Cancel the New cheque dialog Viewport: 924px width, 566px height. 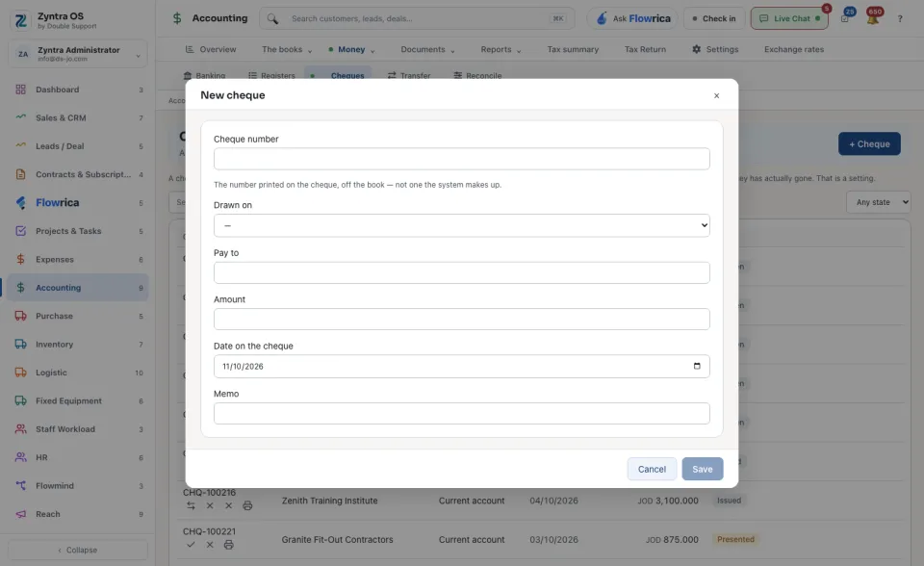click(x=652, y=470)
